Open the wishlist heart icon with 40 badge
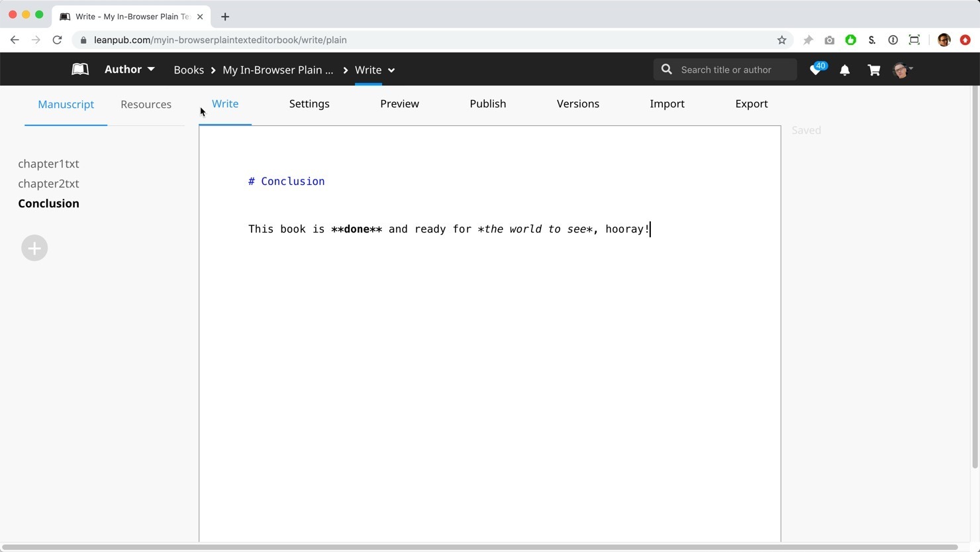 click(x=816, y=70)
